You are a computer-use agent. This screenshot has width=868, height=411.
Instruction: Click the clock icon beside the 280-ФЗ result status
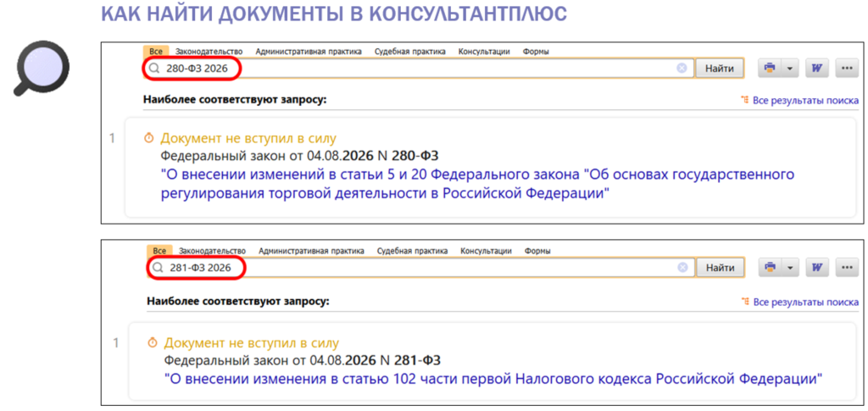tap(147, 138)
